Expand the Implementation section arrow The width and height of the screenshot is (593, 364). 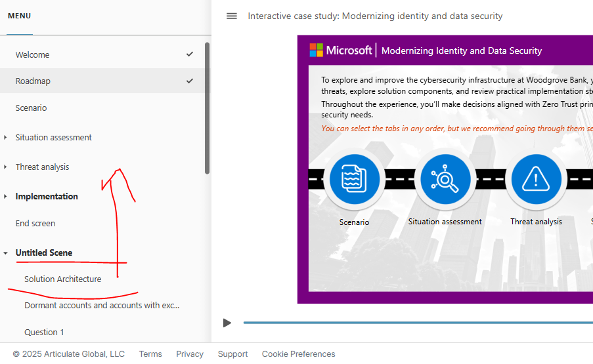pyautogui.click(x=5, y=196)
